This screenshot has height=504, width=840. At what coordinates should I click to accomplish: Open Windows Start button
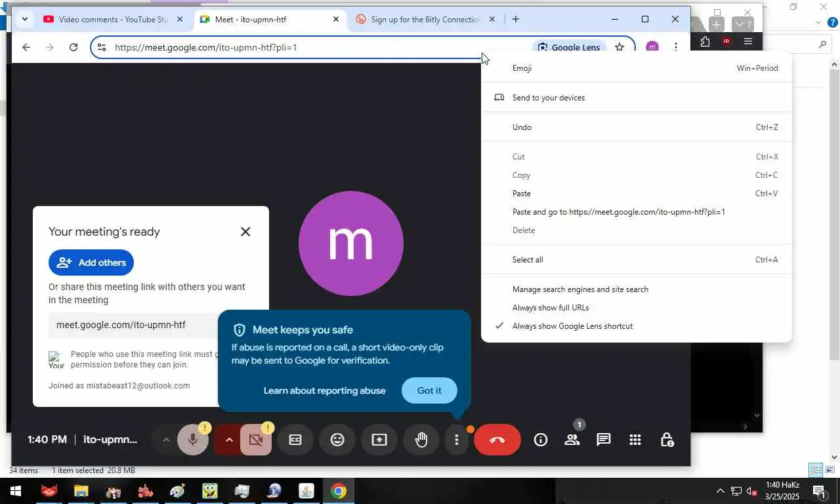click(x=16, y=491)
